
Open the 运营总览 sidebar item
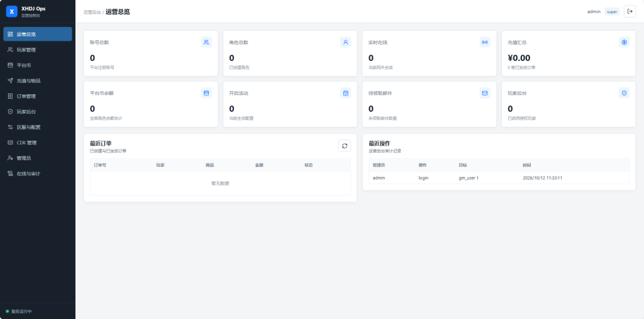tap(38, 34)
